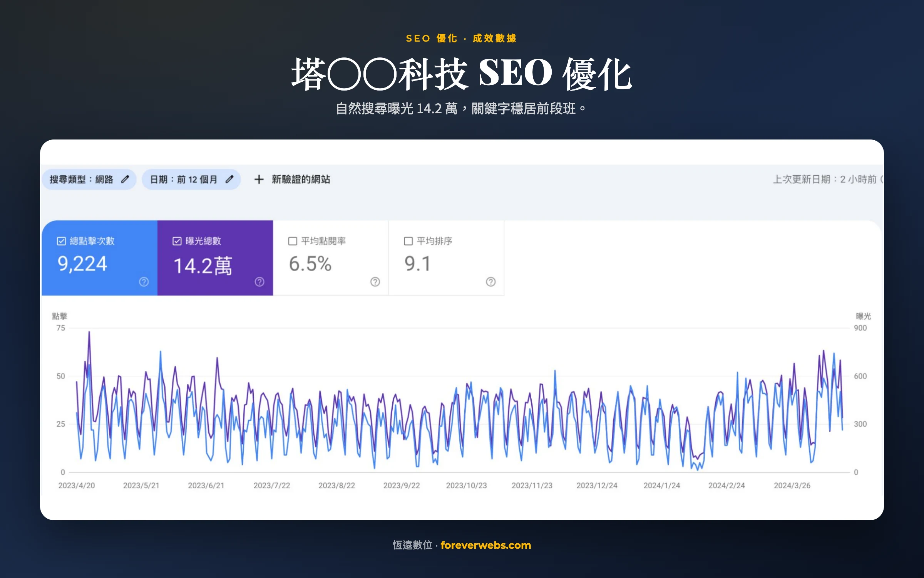The image size is (924, 578).
Task: Click the 2023/11/23 date axis label
Action: coord(532,486)
